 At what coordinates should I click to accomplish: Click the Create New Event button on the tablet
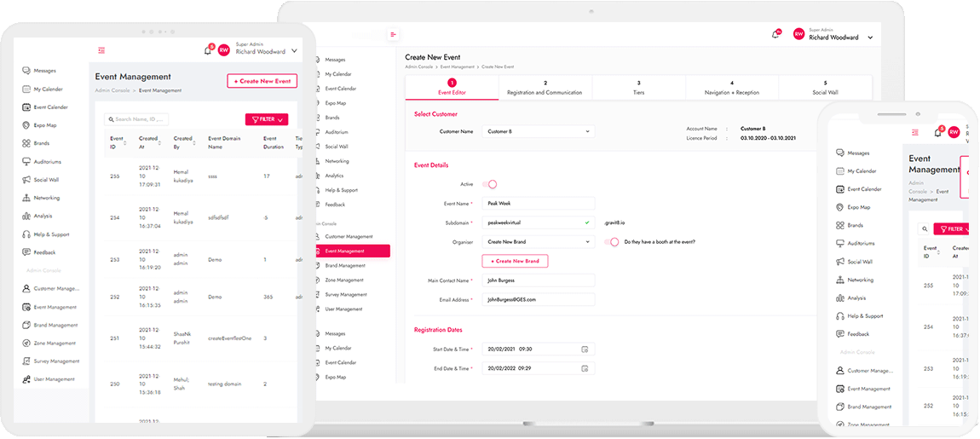(262, 81)
